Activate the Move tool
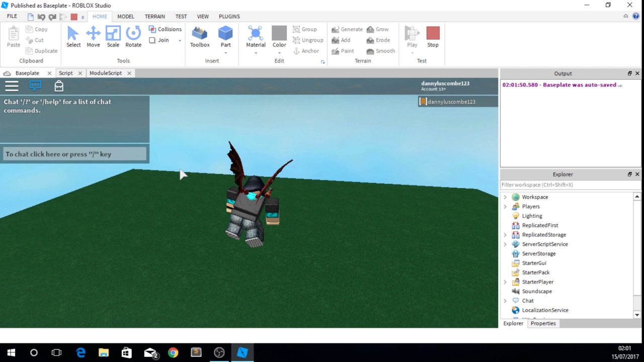Screen dimensions: 644x362 point(93,36)
